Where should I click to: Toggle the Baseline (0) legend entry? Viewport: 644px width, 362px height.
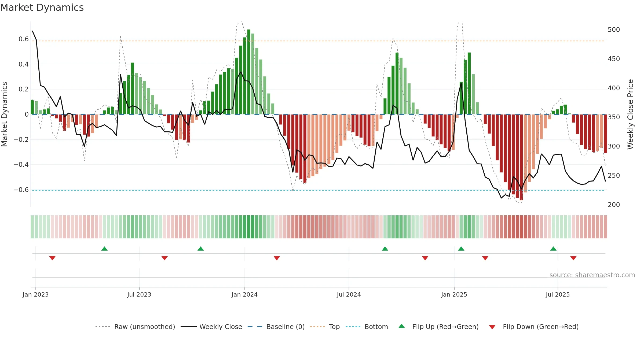(276, 327)
